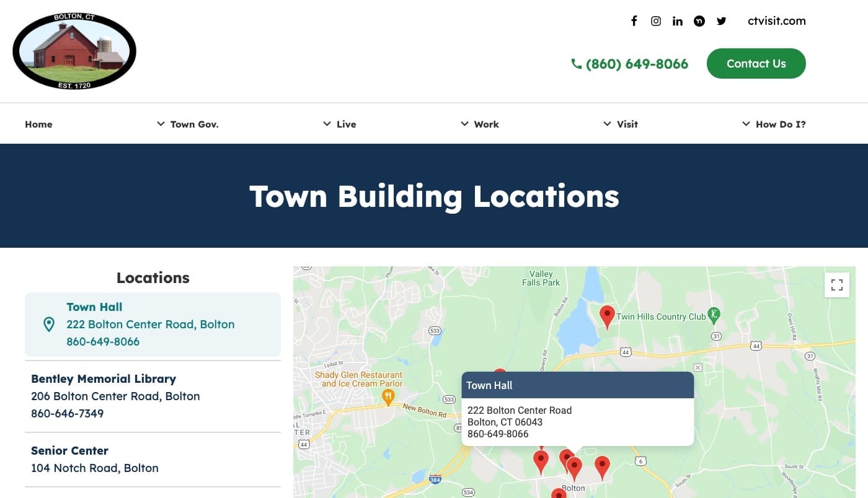Enter fullscreen view on the map
Viewport: 868px width, 498px height.
[837, 285]
